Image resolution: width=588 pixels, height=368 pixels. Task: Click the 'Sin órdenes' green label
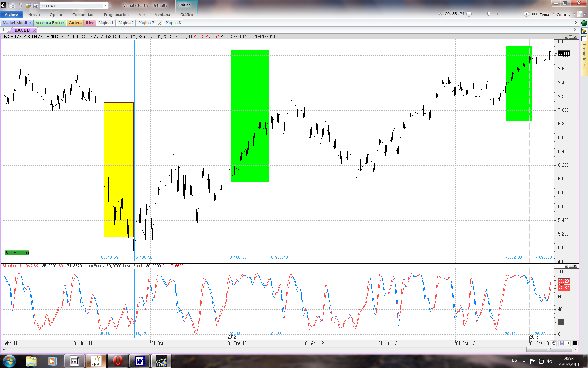pyautogui.click(x=17, y=253)
